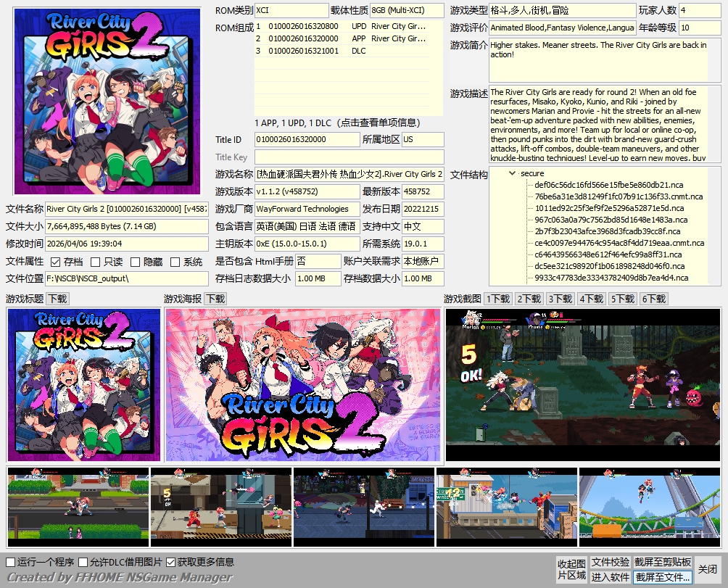Click the 截屏至剪贴板 button
Image resolution: width=728 pixels, height=588 pixels.
pyautogui.click(x=663, y=563)
